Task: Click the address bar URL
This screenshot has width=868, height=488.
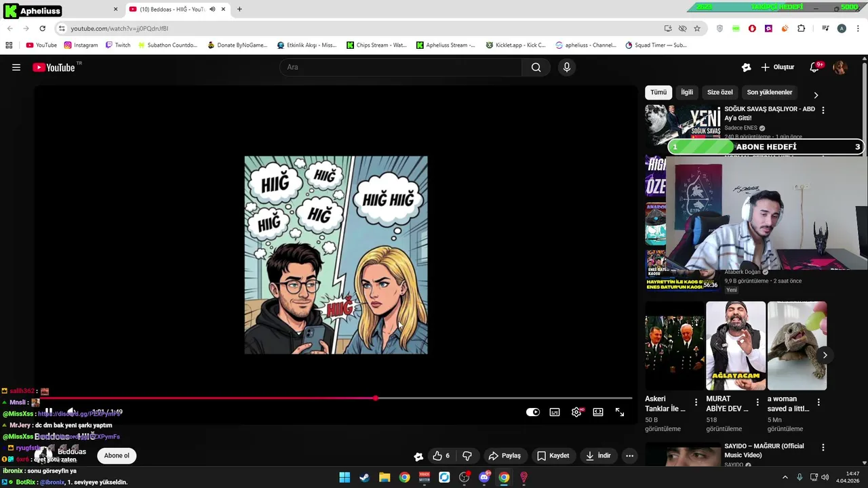Action: [x=119, y=28]
